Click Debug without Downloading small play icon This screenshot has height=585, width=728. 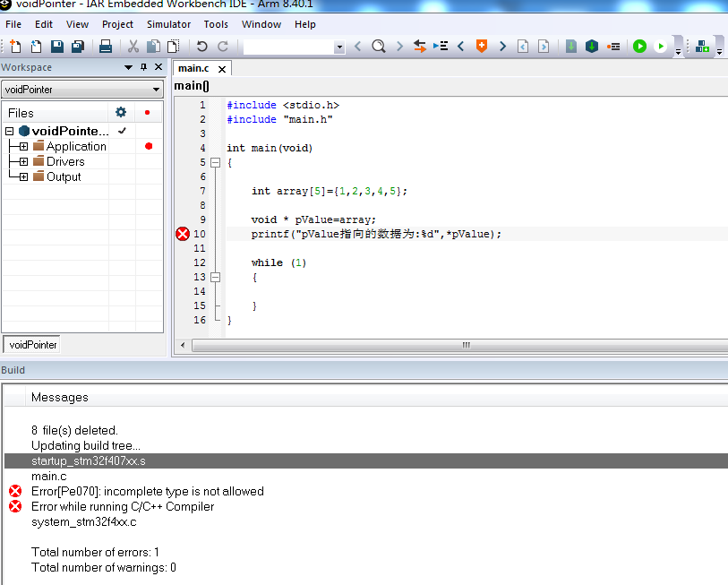660,47
